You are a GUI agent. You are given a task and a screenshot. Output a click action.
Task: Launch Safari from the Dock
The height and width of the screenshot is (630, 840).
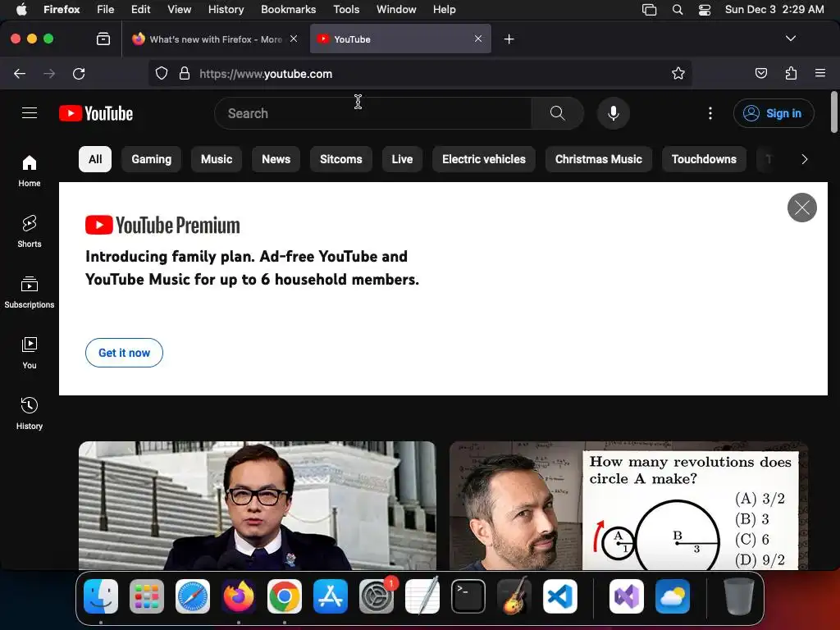(193, 596)
